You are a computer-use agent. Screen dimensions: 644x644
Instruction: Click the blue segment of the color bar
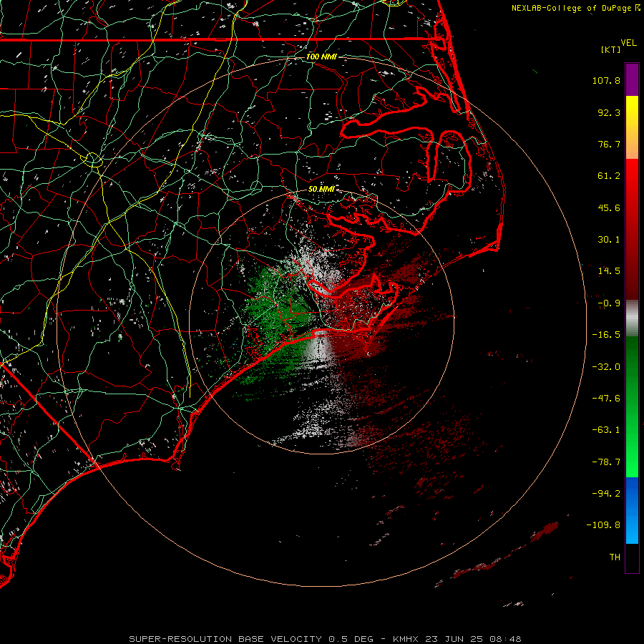(632, 509)
